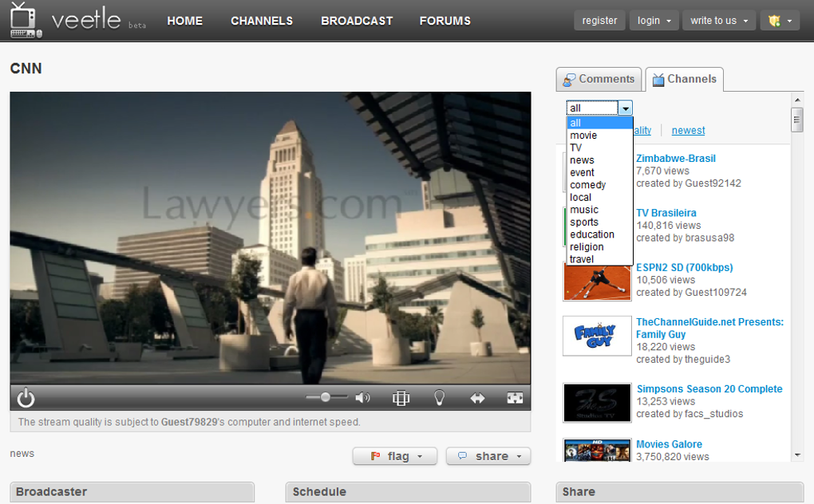Open the Zimbabwe-Brasil channel link
Image resolution: width=814 pixels, height=504 pixels.
676,159
